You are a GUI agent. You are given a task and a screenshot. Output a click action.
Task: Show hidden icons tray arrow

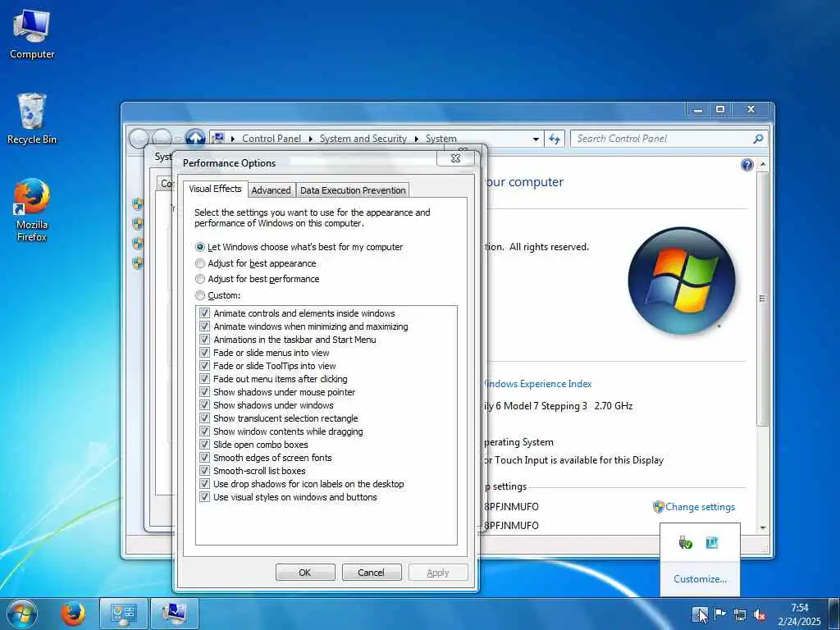(700, 614)
